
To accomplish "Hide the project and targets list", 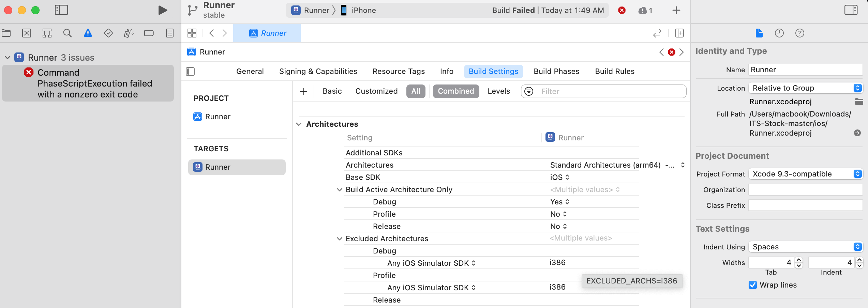I will pos(190,72).
